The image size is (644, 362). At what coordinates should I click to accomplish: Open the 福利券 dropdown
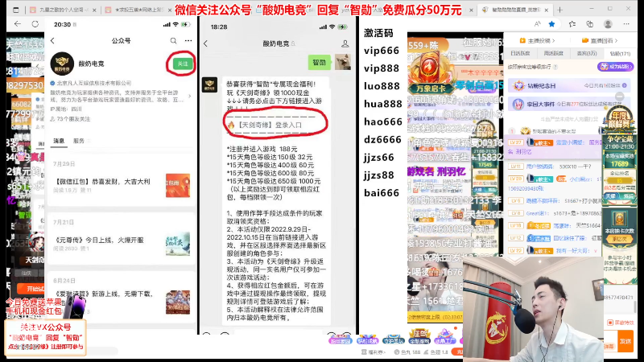[373, 352]
